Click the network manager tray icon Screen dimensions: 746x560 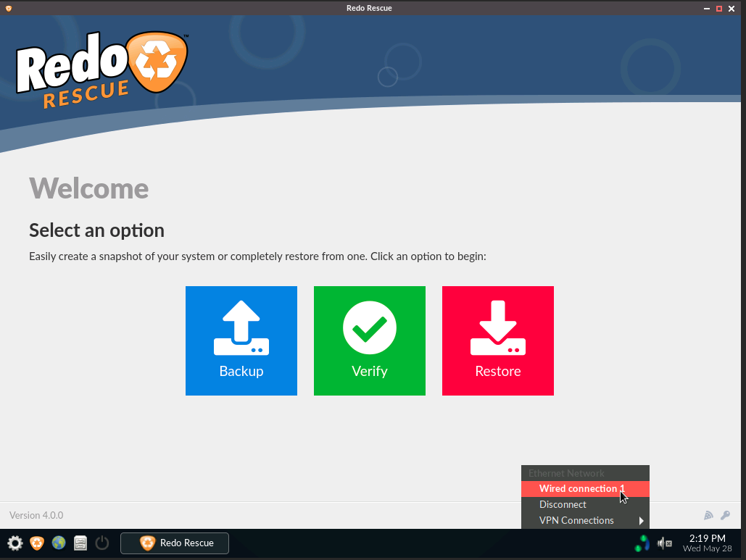(x=642, y=543)
